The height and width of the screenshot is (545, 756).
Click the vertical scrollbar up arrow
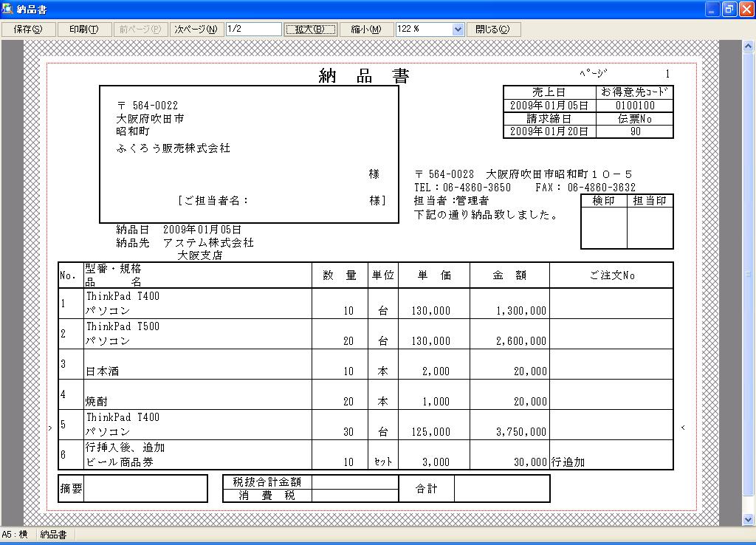pos(748,47)
